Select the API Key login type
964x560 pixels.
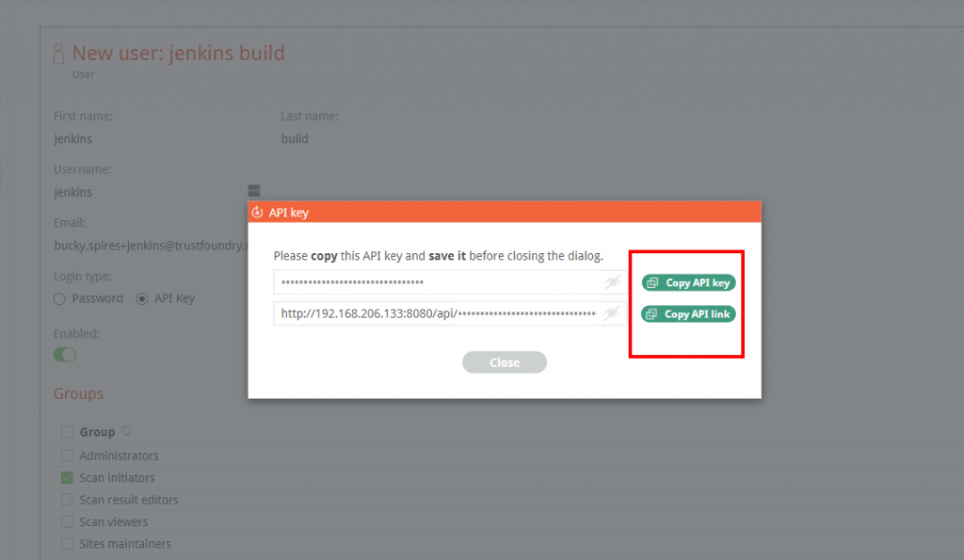(x=142, y=298)
